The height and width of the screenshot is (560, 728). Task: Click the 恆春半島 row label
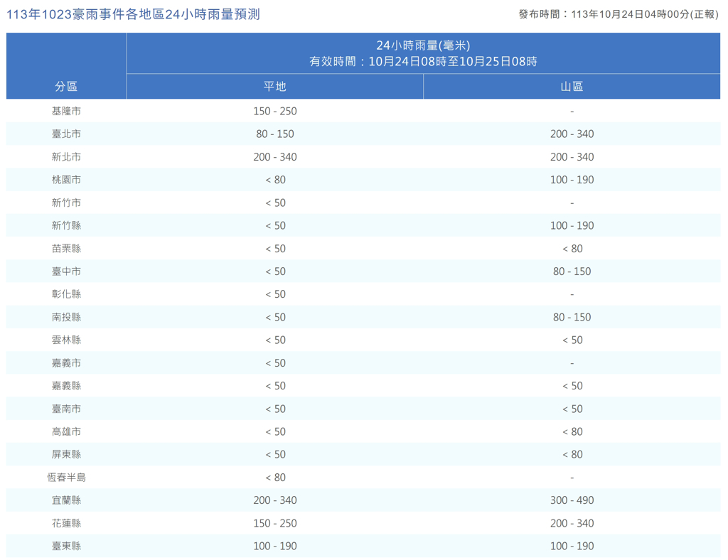66,478
